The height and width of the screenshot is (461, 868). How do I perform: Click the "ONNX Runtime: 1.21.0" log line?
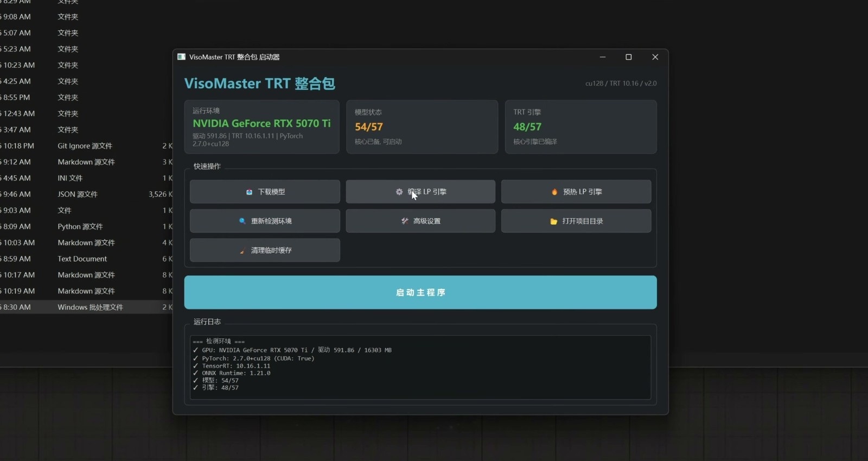pyautogui.click(x=232, y=373)
